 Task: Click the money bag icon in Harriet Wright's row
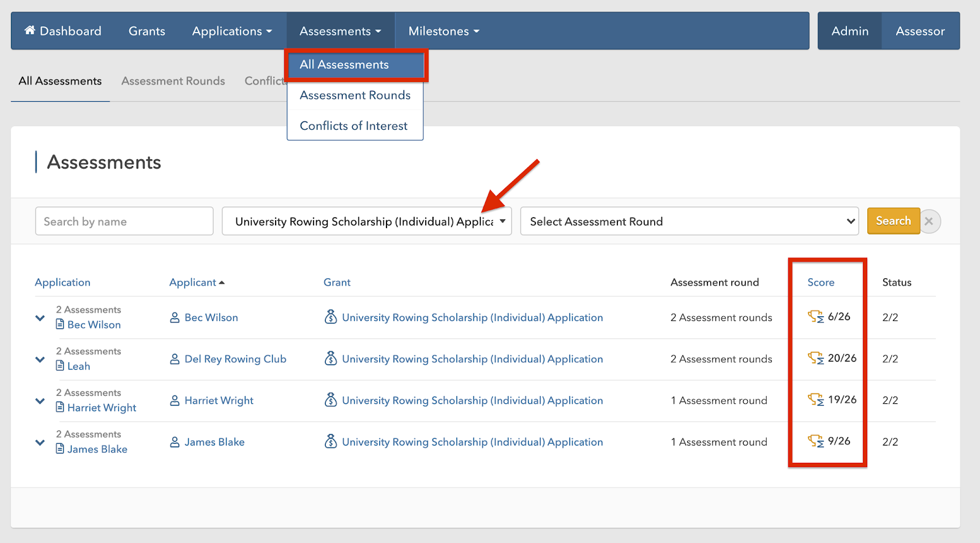pyautogui.click(x=331, y=400)
